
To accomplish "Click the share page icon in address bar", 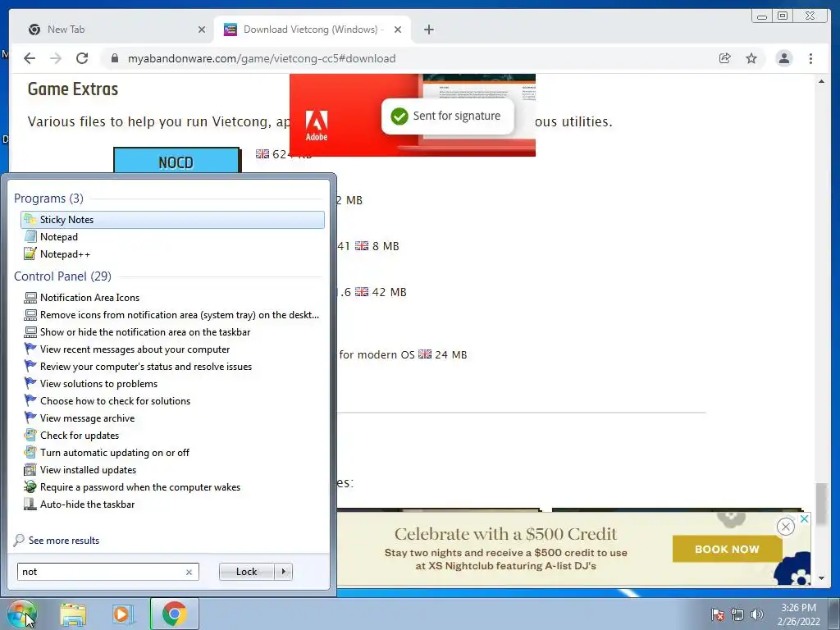I will [725, 58].
